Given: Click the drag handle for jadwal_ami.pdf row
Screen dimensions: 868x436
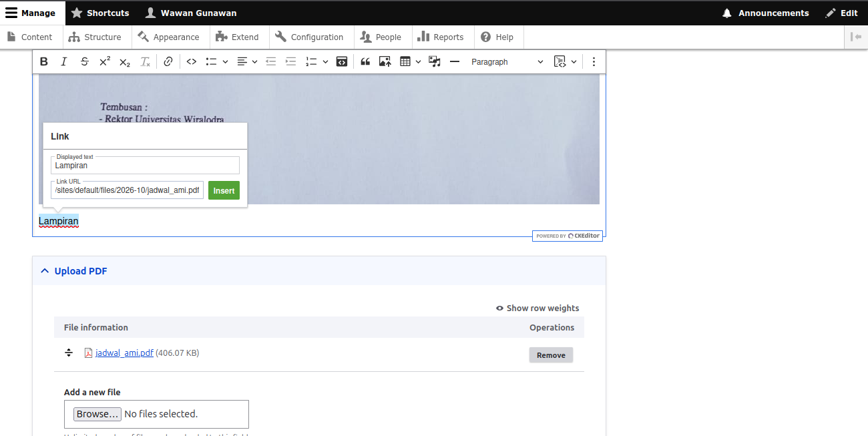Looking at the screenshot, I should point(68,353).
